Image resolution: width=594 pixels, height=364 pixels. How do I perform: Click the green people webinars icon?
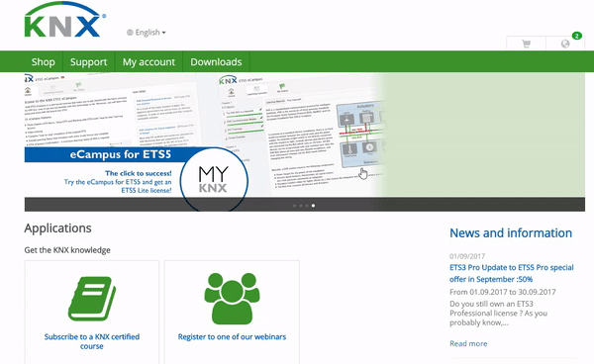(x=232, y=299)
